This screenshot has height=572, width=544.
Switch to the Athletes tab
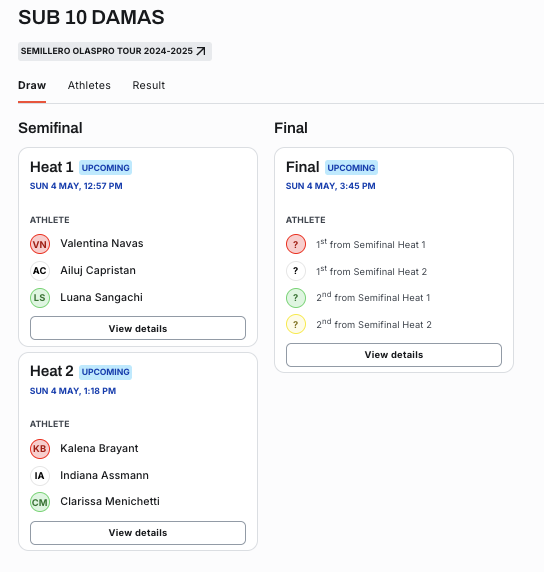pos(89,85)
